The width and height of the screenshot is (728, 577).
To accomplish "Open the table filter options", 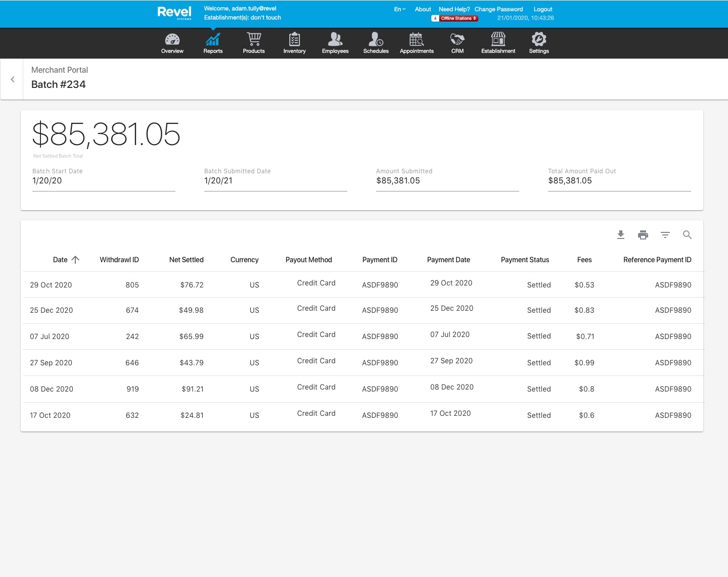I will [665, 235].
